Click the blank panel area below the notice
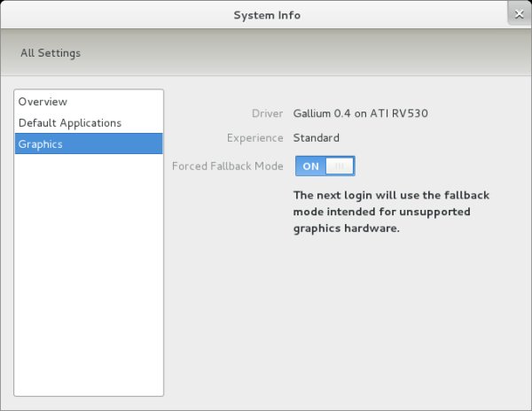This screenshot has width=532, height=411. point(355,319)
